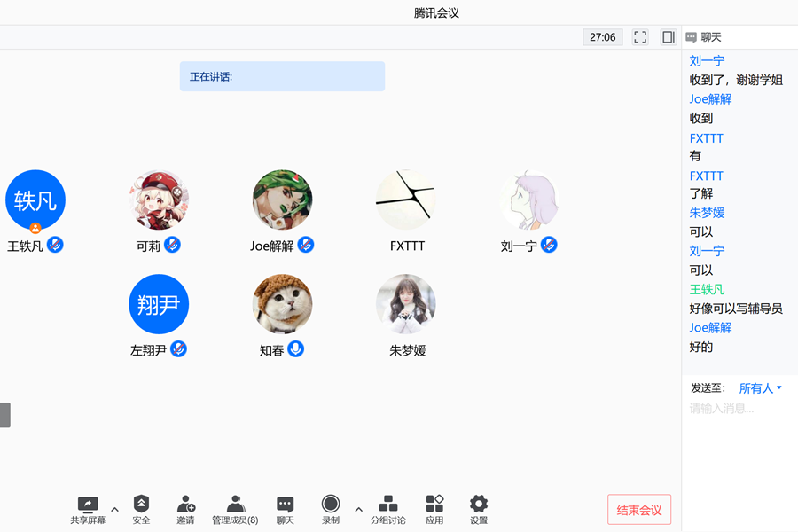
Task: Click the End Meeting (结束会议) button
Action: 639,510
